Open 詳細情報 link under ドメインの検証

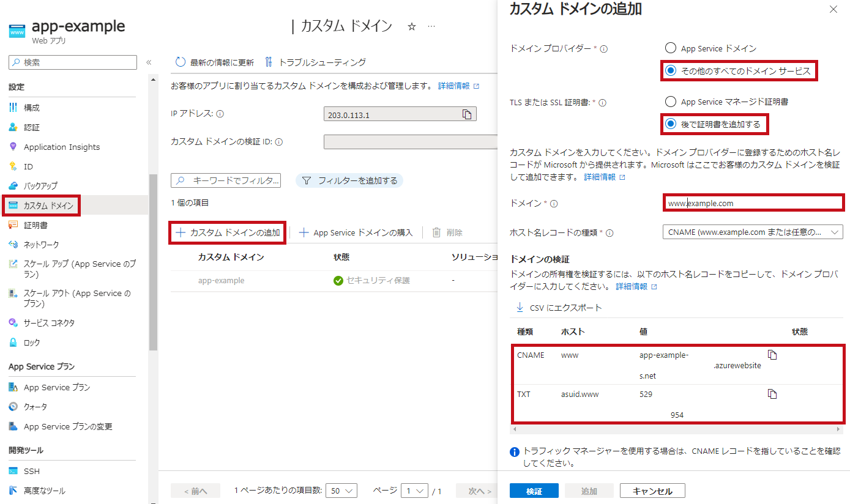(636, 286)
